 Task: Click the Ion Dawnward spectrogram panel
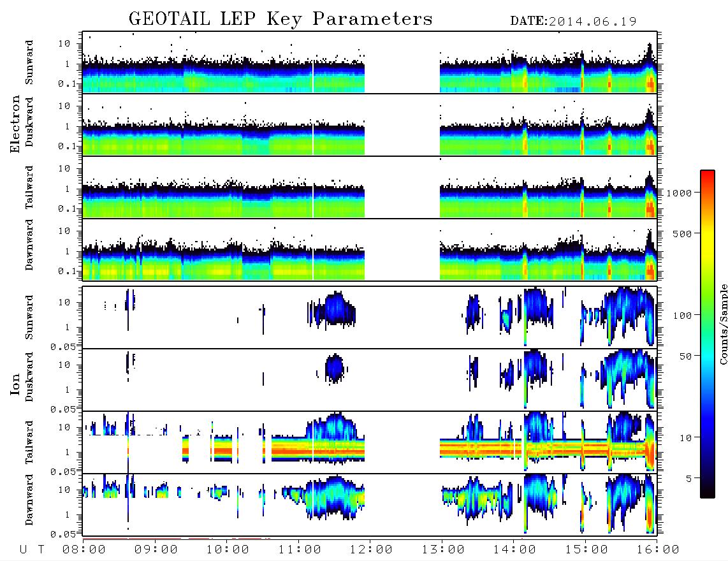coord(370,505)
